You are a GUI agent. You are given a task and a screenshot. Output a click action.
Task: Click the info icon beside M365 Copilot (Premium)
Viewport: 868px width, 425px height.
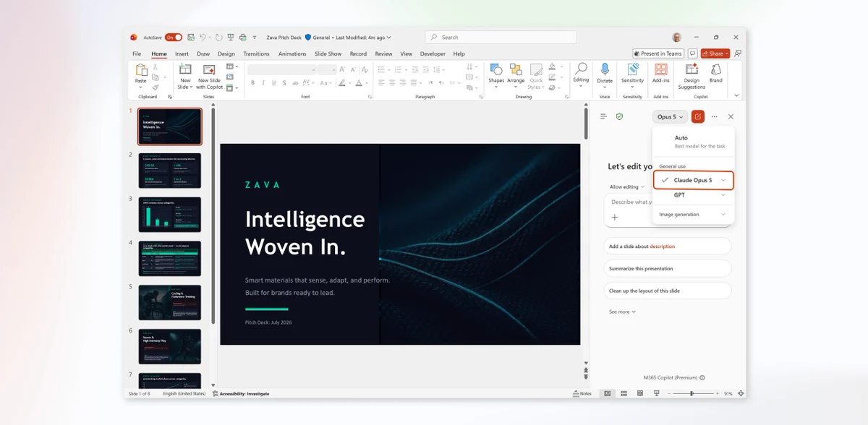(702, 377)
